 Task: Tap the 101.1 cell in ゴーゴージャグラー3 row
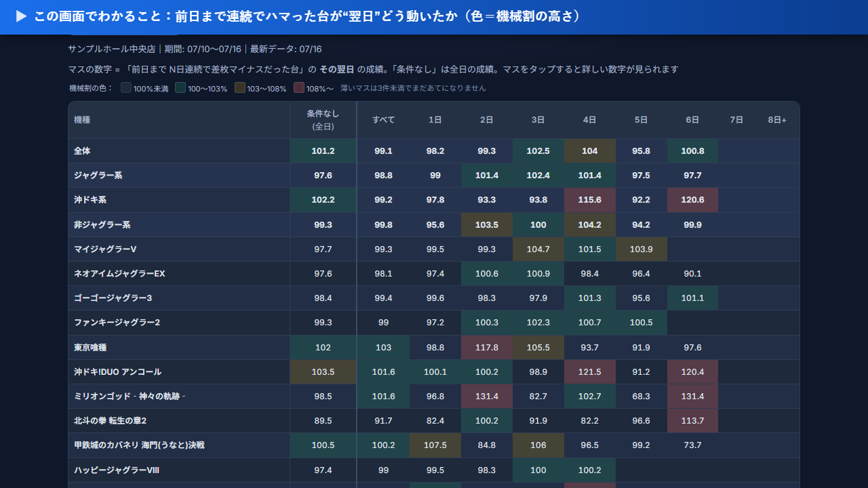[x=692, y=298]
